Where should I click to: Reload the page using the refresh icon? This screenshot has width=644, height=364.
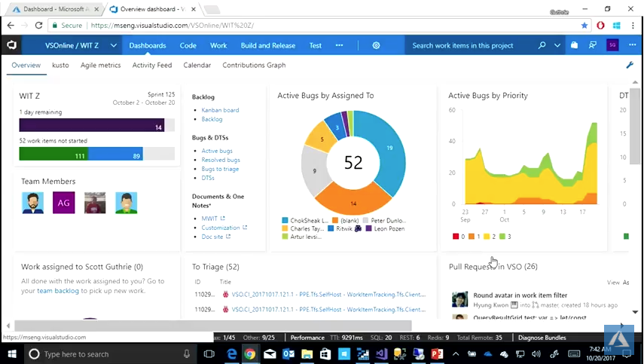pos(38,25)
